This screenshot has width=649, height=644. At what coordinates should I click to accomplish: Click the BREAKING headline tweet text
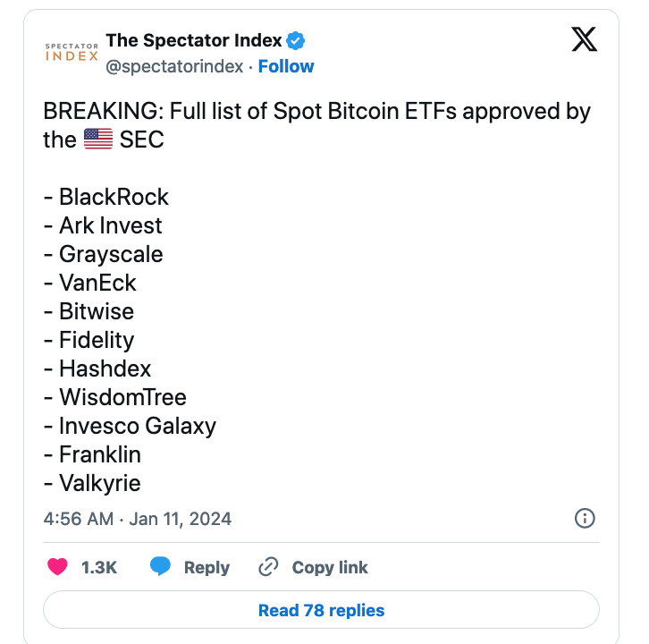pyautogui.click(x=316, y=112)
